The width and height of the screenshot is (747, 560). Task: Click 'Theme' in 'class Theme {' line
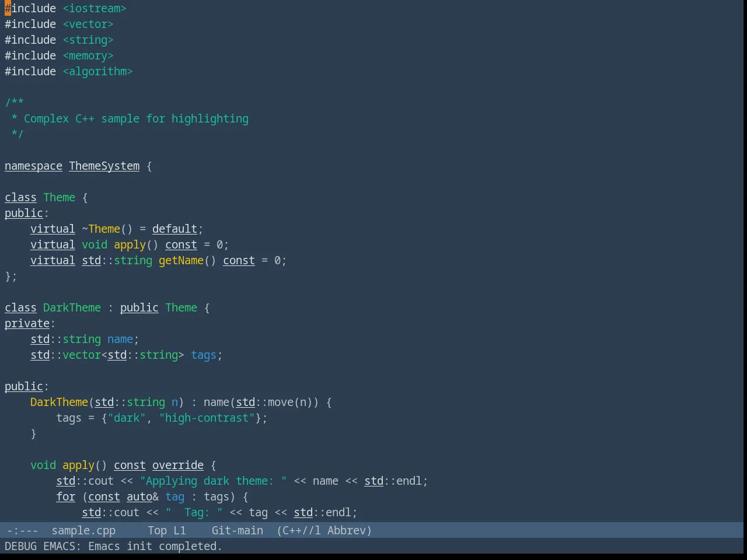point(59,197)
